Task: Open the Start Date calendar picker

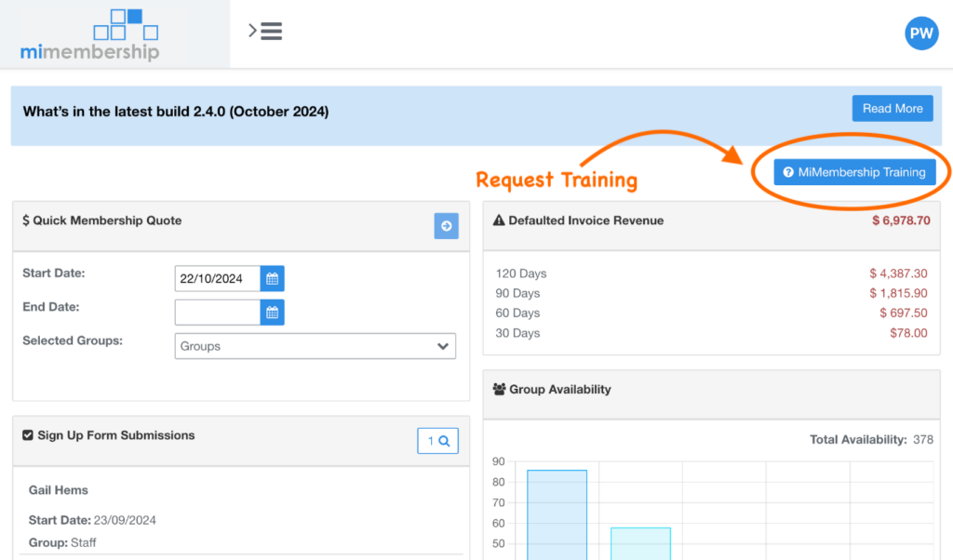Action: 272,279
